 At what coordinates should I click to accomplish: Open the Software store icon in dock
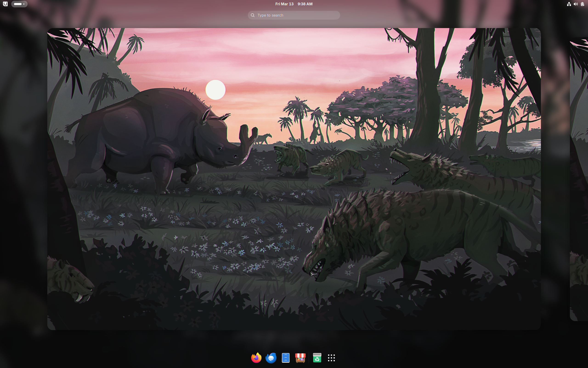pos(300,357)
